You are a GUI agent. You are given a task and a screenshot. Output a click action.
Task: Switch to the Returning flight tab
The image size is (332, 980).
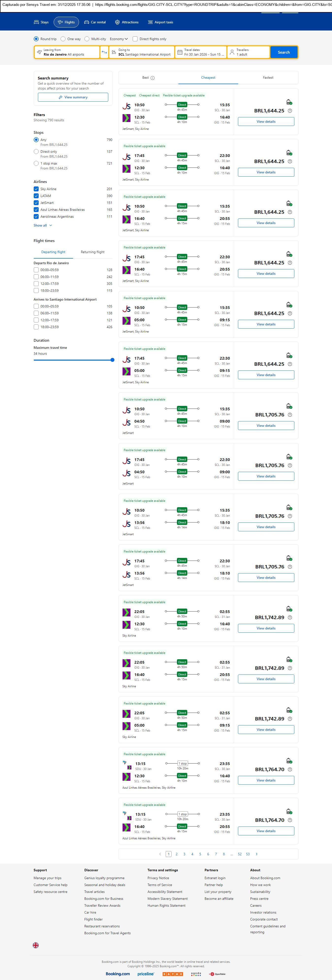[x=93, y=252]
